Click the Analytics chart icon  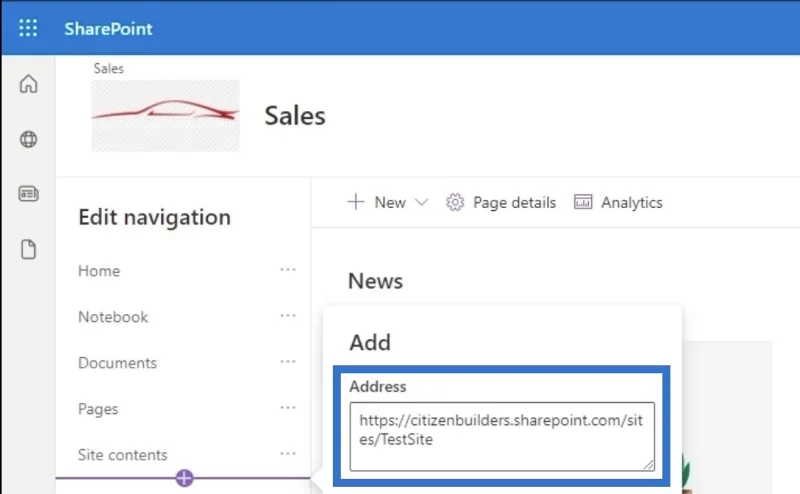pyautogui.click(x=583, y=202)
